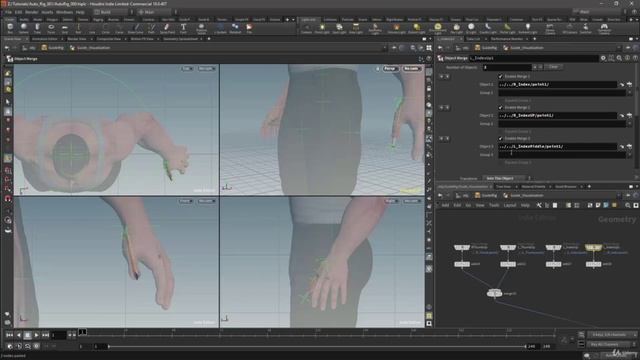640x360 pixels.
Task: Click the network editor find node magnifier
Action: [x=628, y=205]
